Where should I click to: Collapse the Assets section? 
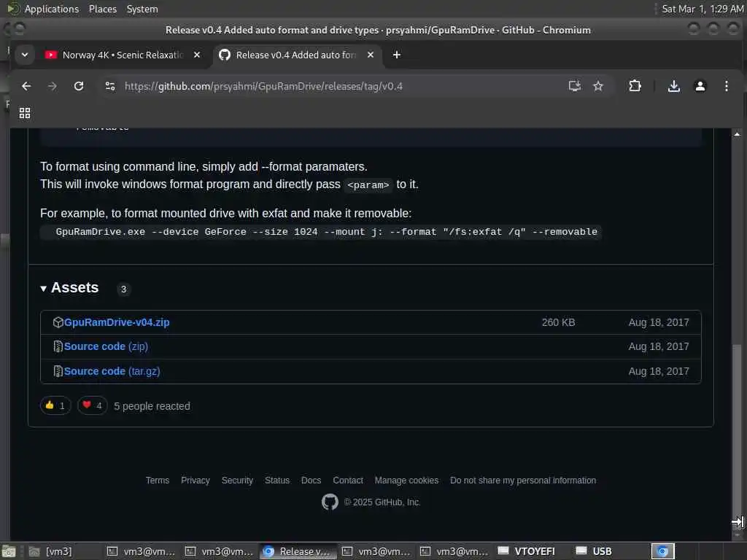(69, 288)
